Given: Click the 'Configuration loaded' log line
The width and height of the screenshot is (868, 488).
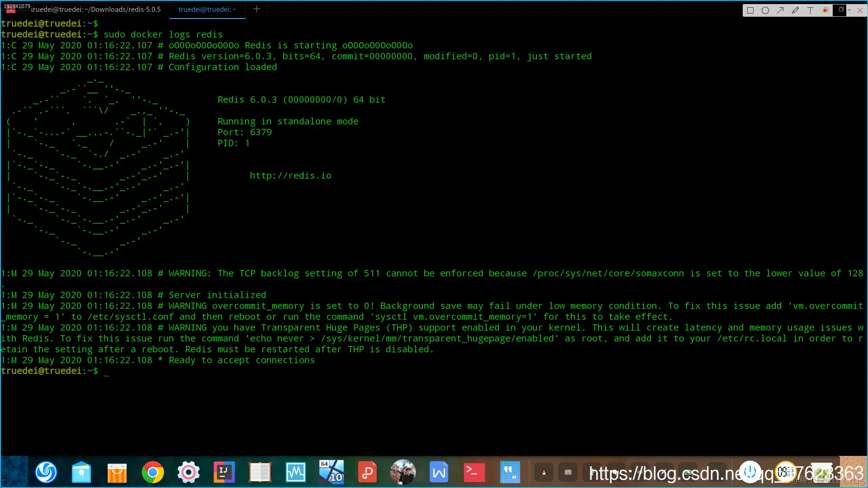Looking at the screenshot, I should pos(139,67).
